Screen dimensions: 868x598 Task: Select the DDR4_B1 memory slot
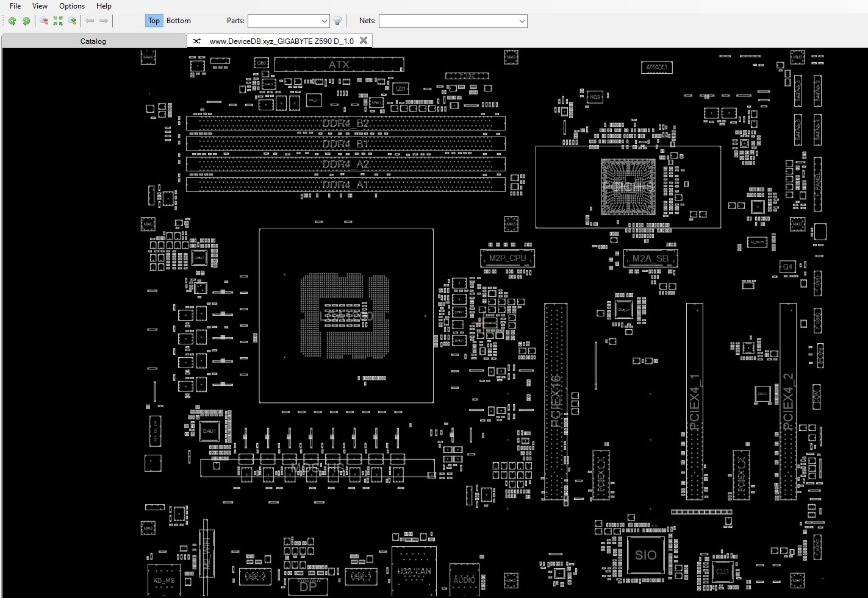click(346, 144)
